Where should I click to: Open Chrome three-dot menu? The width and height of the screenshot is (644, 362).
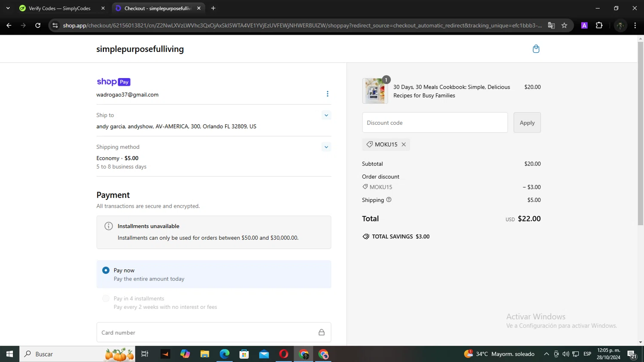(x=635, y=25)
